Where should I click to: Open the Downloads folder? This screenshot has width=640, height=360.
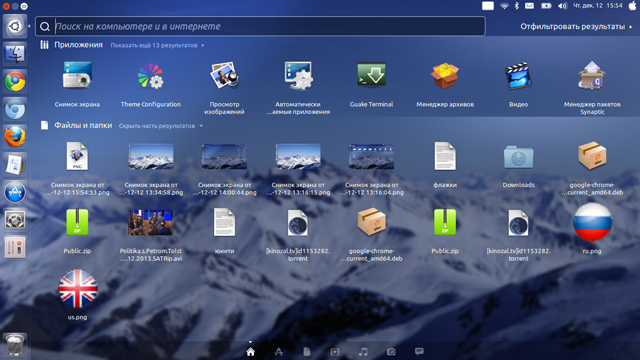518,157
